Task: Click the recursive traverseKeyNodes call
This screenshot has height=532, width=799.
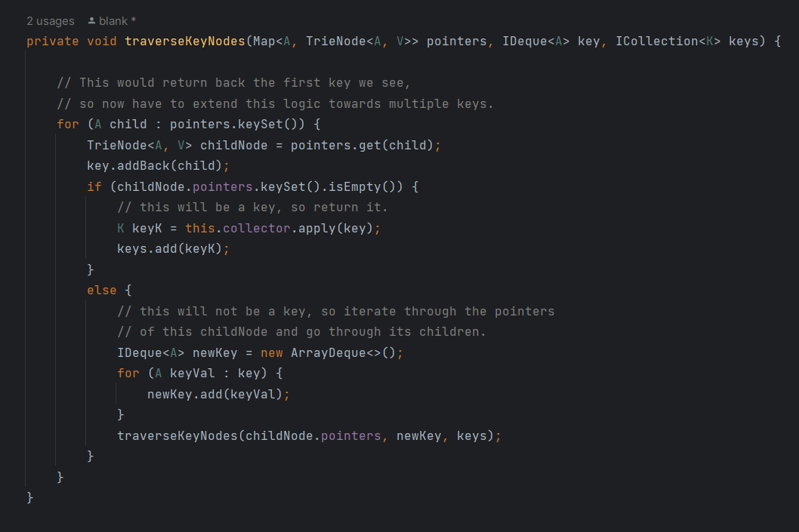Action: 177,435
